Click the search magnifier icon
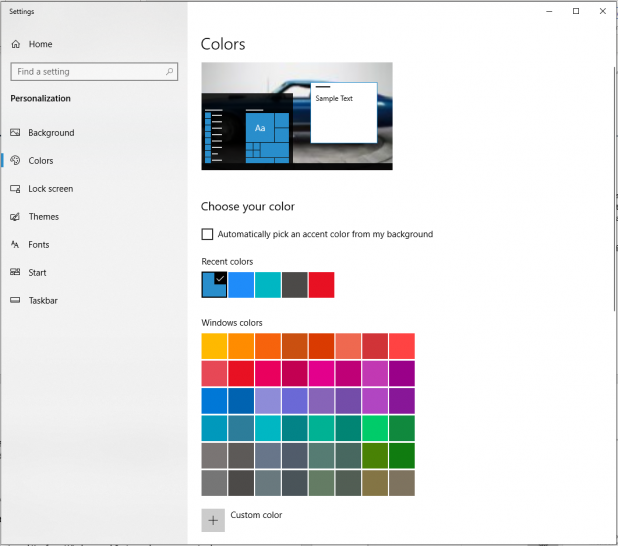This screenshot has height=546, width=618. coord(169,71)
